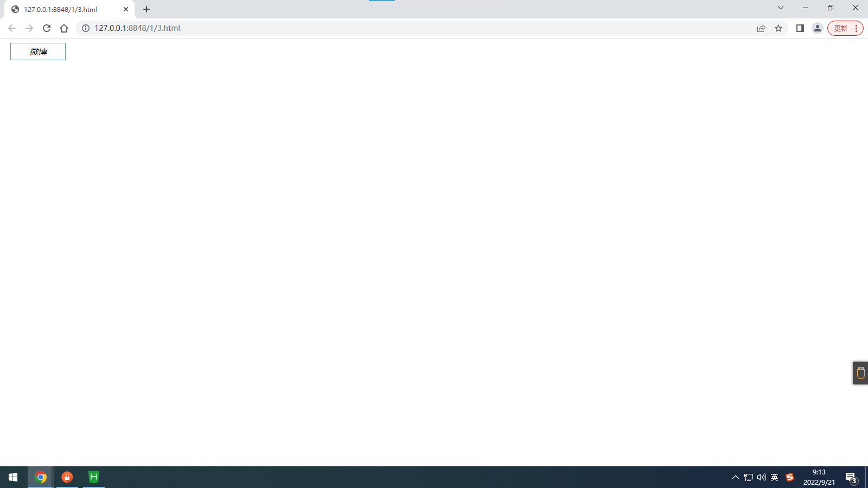Go forward to the next page
The image size is (868, 488).
(29, 28)
